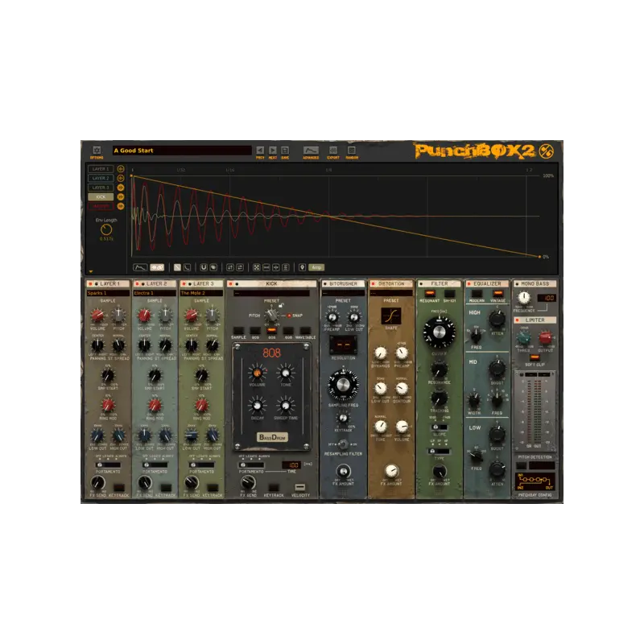The image size is (644, 644).
Task: Open the Patchbay Config routing diagram
Action: coord(535,481)
